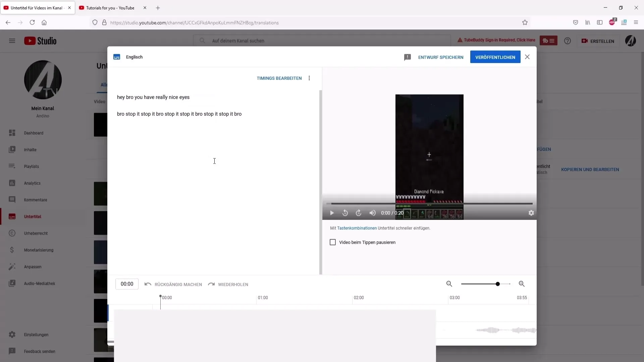Open Inhalte content section
This screenshot has width=644, height=362.
(x=30, y=149)
